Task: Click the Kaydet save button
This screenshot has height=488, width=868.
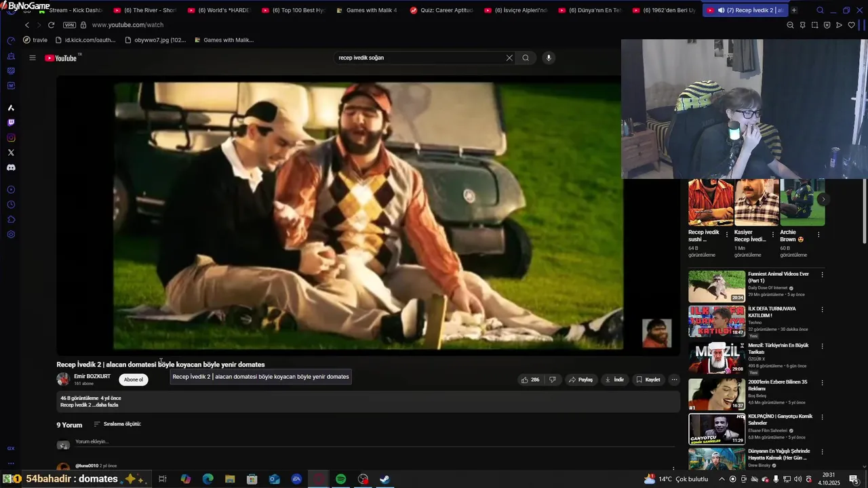Action: pyautogui.click(x=648, y=380)
